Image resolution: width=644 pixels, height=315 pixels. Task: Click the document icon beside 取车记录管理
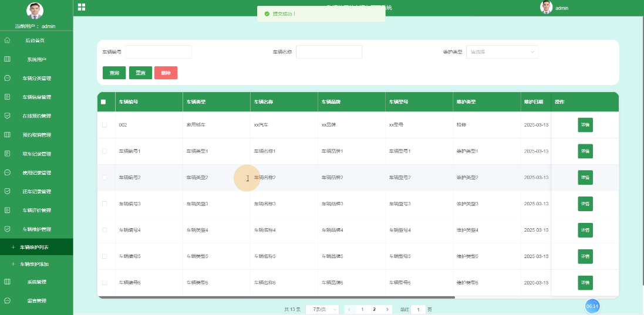[7, 154]
